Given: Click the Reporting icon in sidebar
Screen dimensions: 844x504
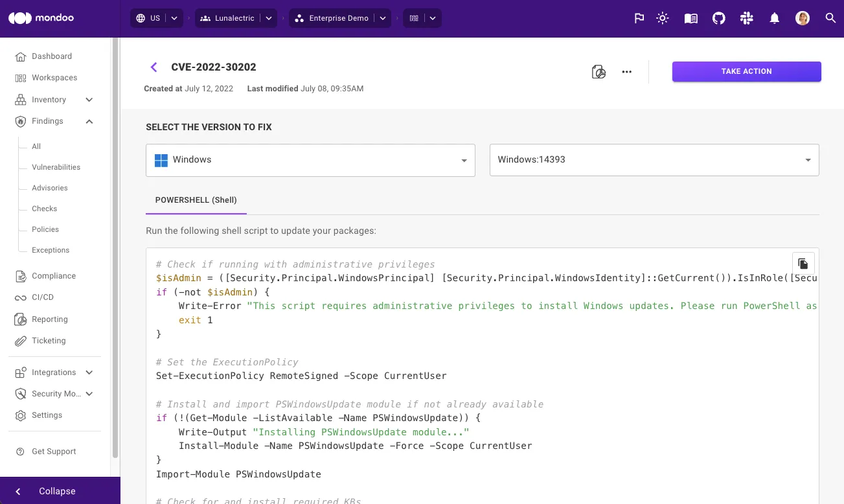Looking at the screenshot, I should 21,319.
